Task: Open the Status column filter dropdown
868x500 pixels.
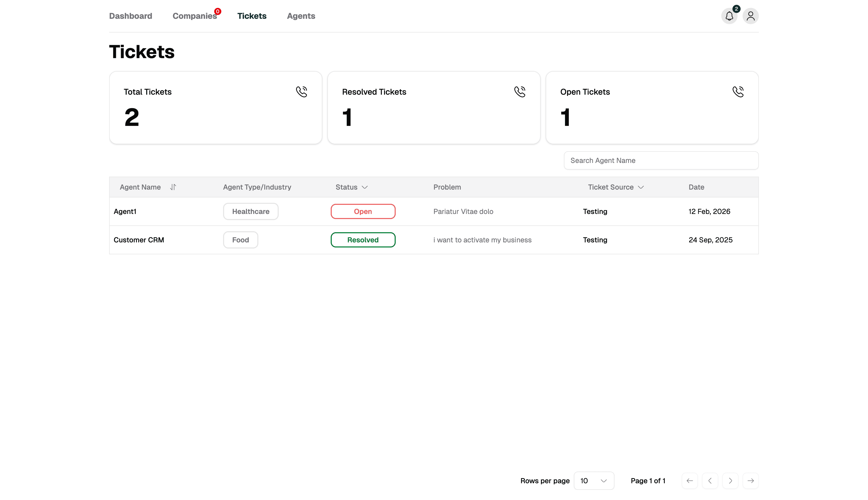Action: pos(365,188)
